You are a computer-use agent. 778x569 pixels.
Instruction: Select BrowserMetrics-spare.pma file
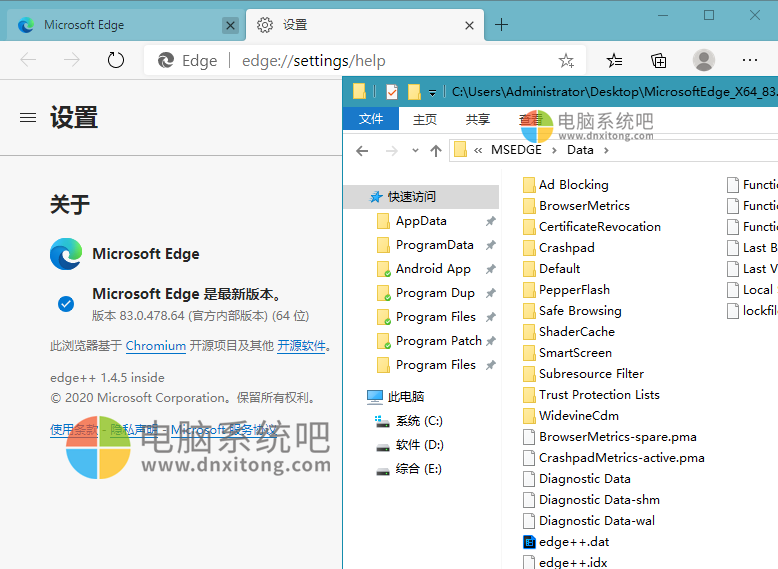click(x=610, y=437)
